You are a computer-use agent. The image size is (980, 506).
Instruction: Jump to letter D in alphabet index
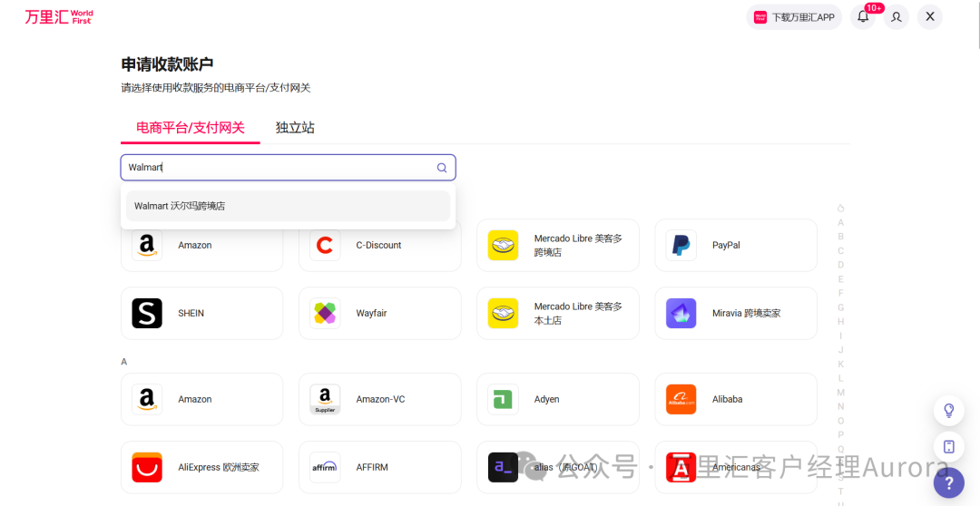point(840,265)
